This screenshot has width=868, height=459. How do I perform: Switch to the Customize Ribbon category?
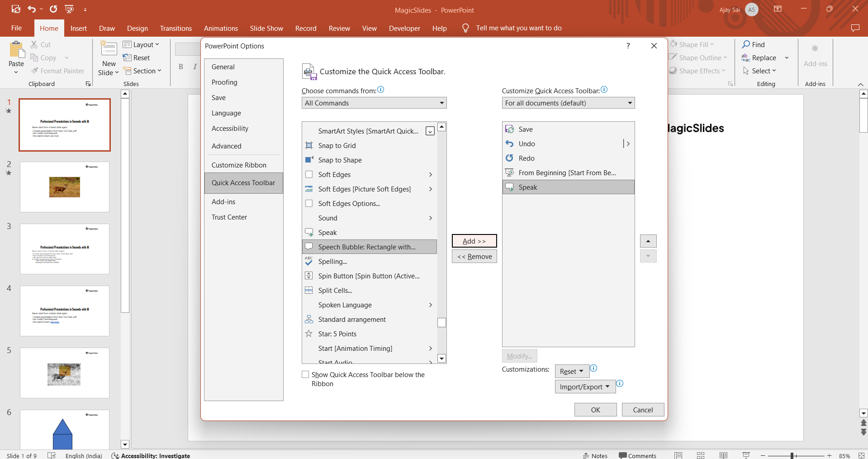(239, 165)
